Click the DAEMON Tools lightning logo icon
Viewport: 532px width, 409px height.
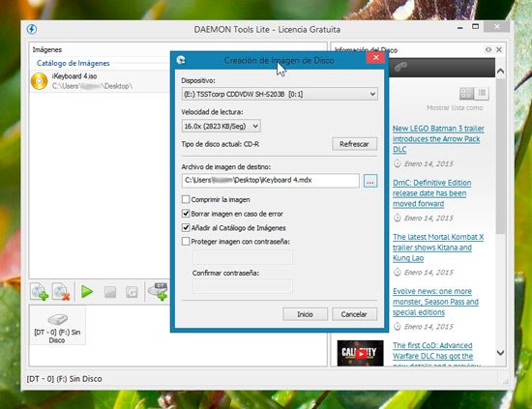point(32,29)
